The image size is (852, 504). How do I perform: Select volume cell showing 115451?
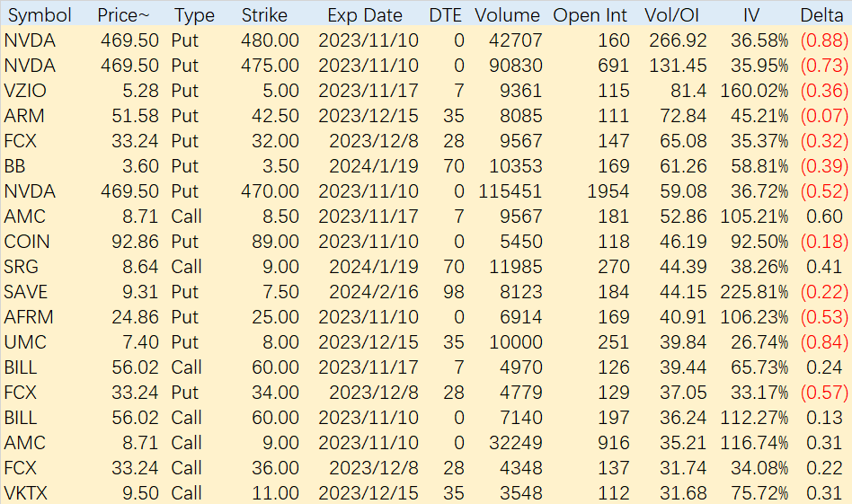pyautogui.click(x=510, y=191)
